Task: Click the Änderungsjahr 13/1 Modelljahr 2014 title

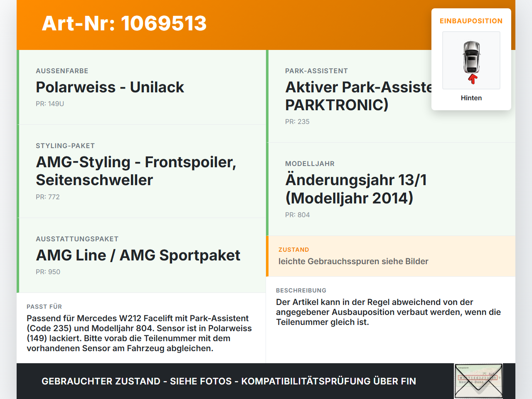Action: coord(356,189)
